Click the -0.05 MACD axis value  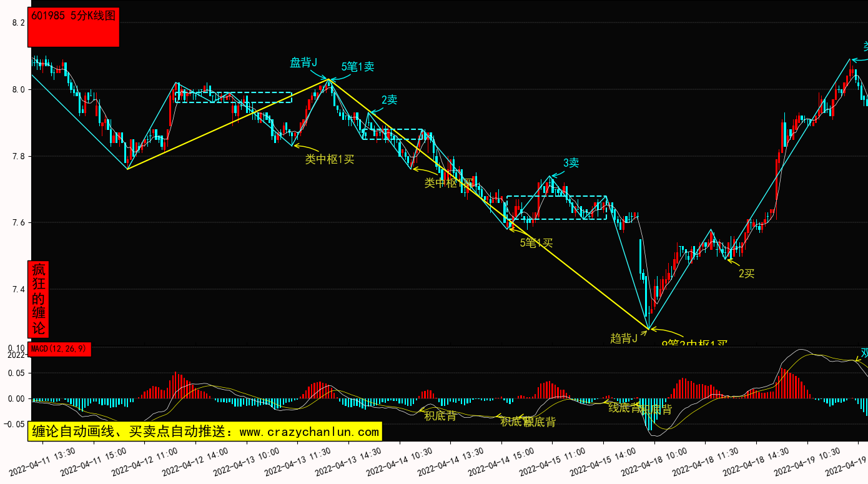coord(16,425)
